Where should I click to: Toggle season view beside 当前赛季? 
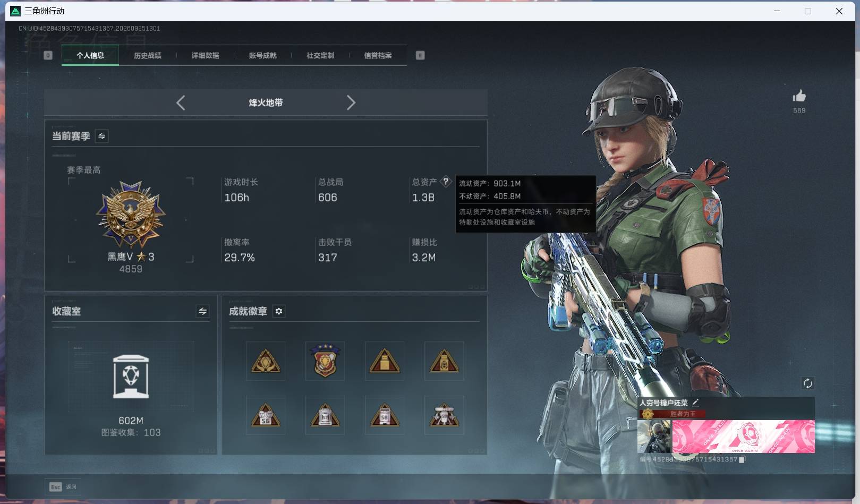point(101,136)
